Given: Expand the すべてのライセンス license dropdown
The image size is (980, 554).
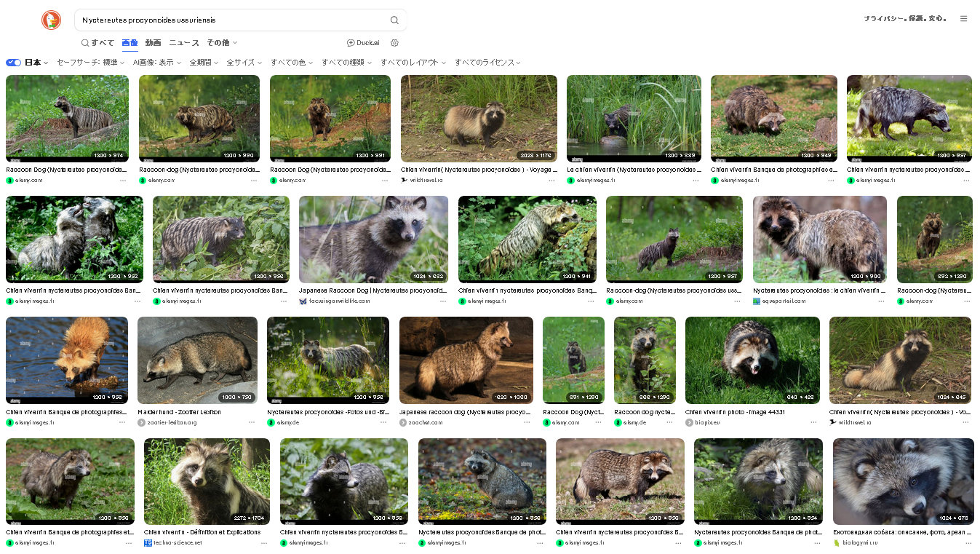Looking at the screenshot, I should [487, 63].
